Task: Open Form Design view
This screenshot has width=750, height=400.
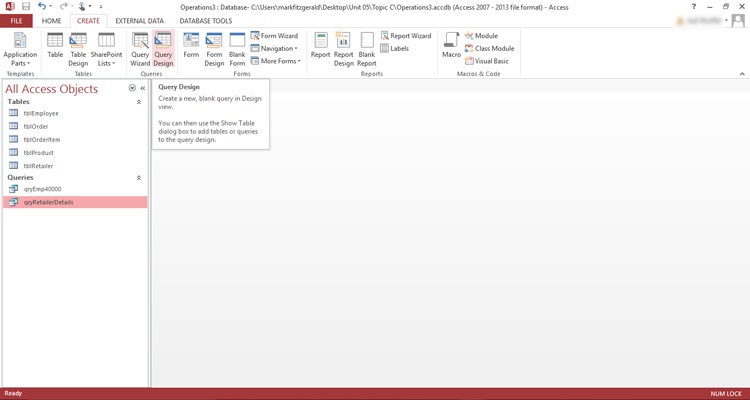Action: click(x=214, y=49)
